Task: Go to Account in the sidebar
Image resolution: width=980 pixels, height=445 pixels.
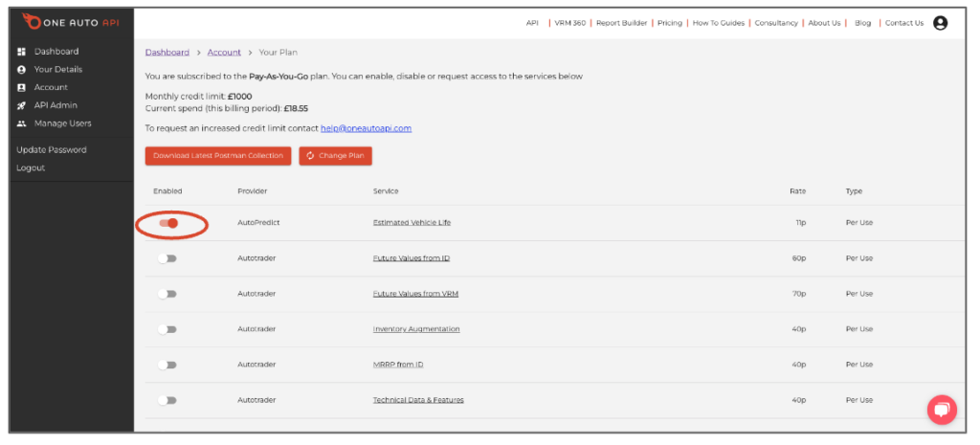Action: pyautogui.click(x=51, y=87)
